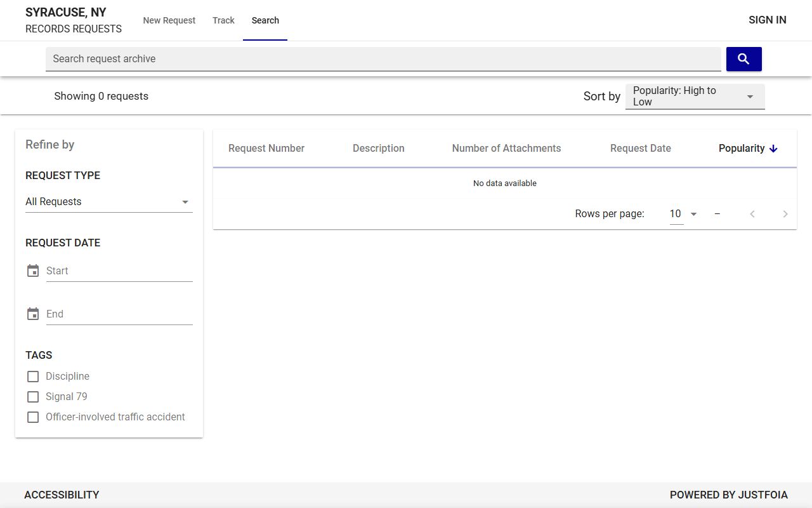This screenshot has width=812, height=508.
Task: Go to next page of results
Action: coord(785,214)
